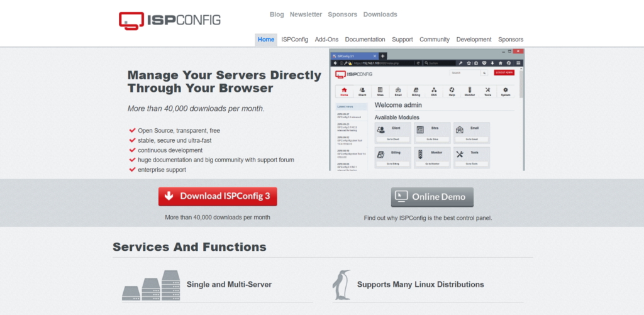The height and width of the screenshot is (315, 644).
Task: Click the magnifier button beside the demo Search field
Action: [x=484, y=73]
